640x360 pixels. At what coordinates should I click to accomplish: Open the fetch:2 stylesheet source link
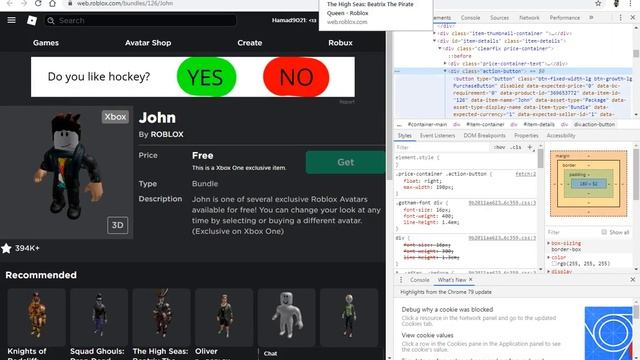coord(525,174)
